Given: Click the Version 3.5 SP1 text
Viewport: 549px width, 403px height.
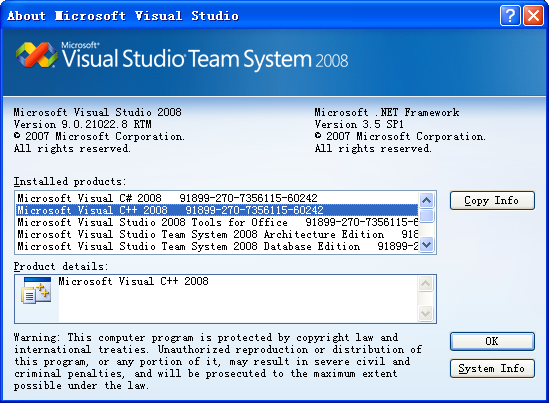Looking at the screenshot, I should click(359, 124).
